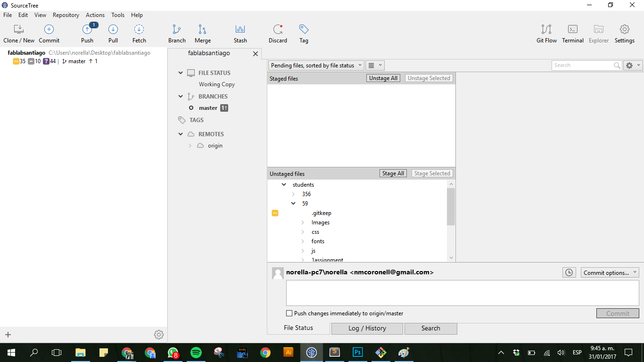Click the Unstage Selected button

coord(429,78)
